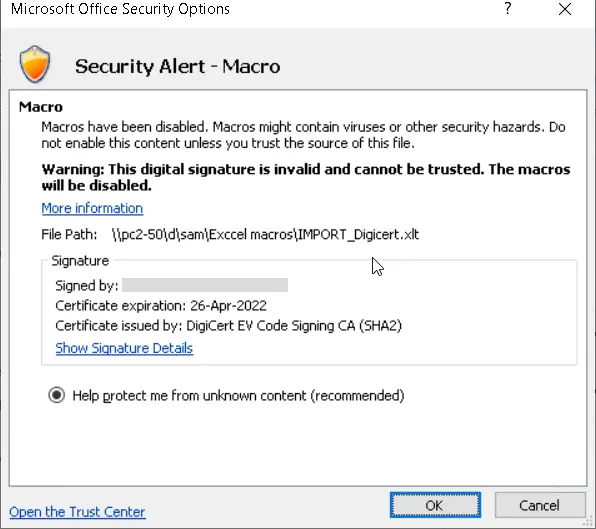Dismiss dialog with the Cancel button
Screen dimensions: 596x529
[540, 505]
